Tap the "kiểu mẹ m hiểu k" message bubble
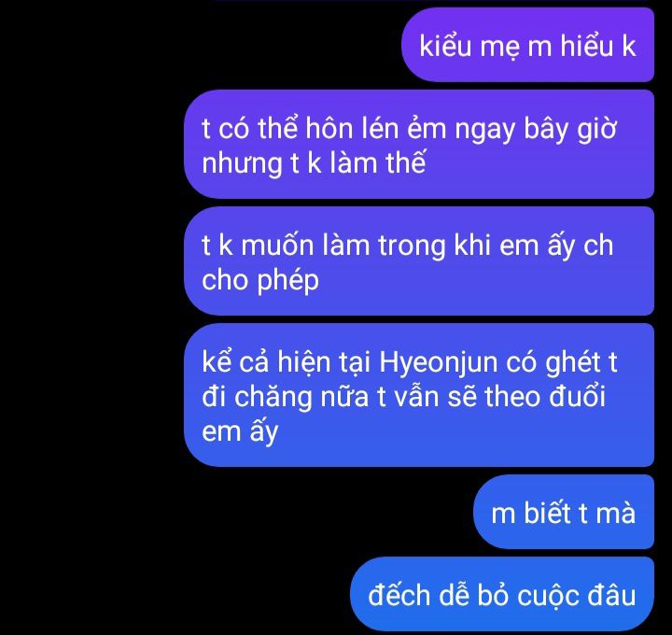672x635 pixels. [x=527, y=45]
